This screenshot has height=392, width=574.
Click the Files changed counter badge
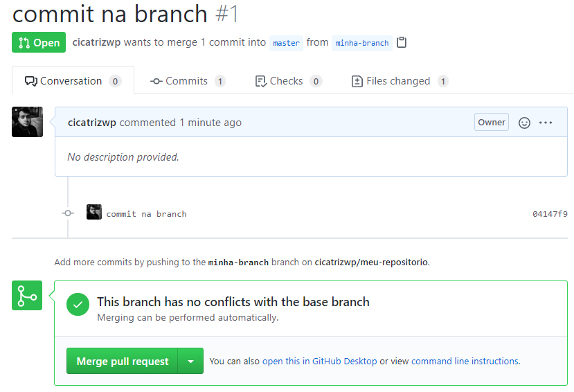443,81
